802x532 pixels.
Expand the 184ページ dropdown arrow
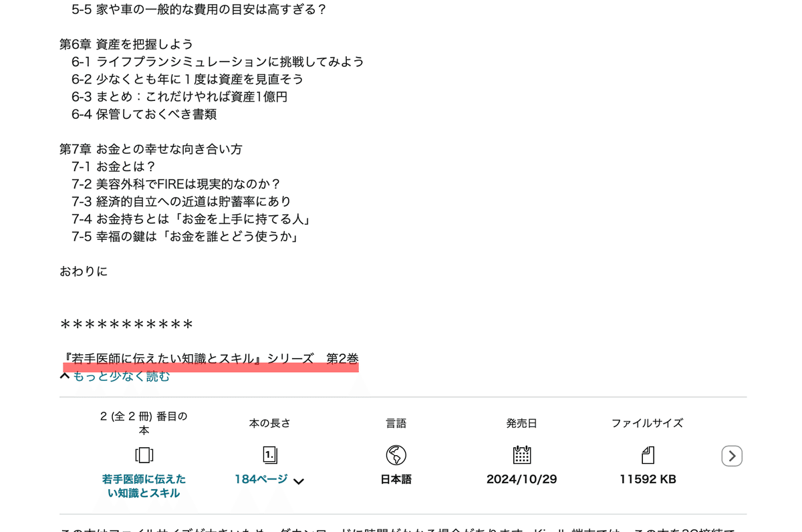pyautogui.click(x=299, y=481)
